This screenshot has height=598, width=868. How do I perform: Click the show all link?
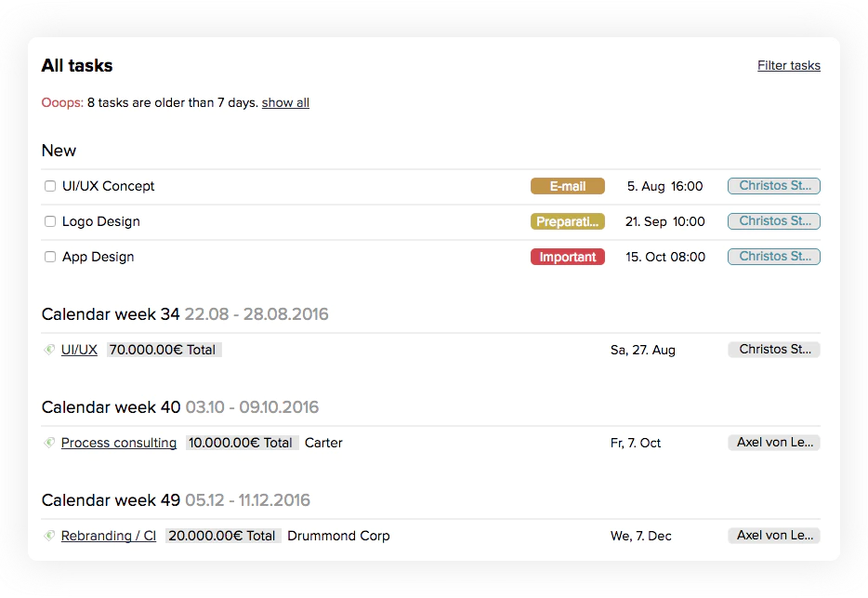pyautogui.click(x=285, y=102)
